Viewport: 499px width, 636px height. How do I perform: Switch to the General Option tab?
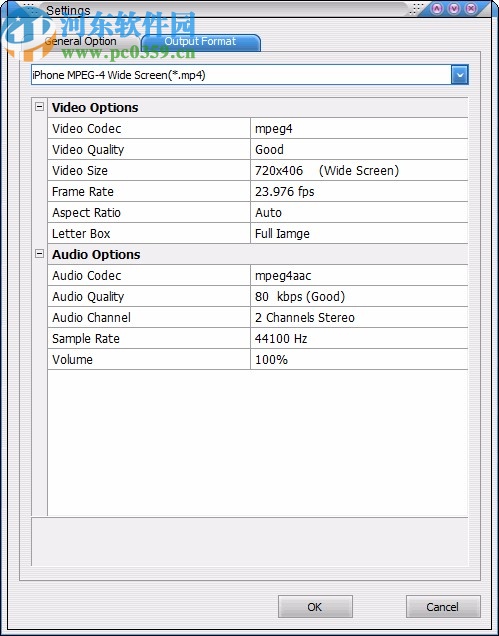click(x=80, y=41)
